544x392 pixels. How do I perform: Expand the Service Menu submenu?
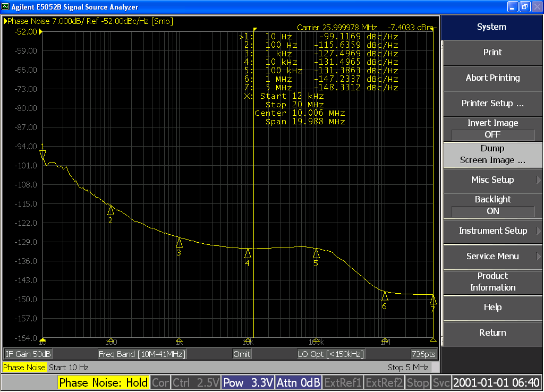492,257
